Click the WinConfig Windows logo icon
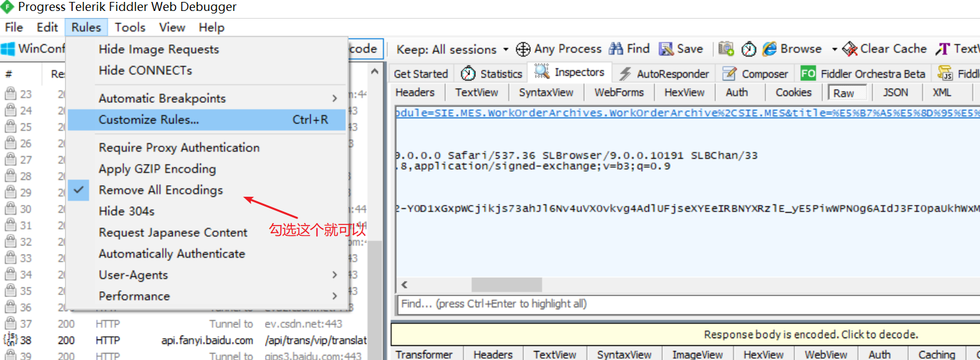This screenshot has height=360, width=980. (8, 49)
